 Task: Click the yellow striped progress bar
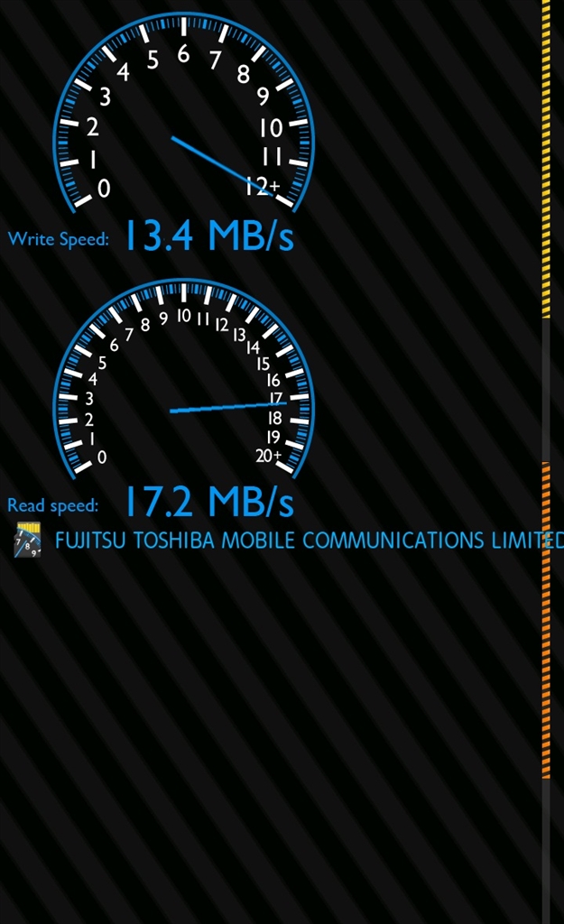(546, 159)
